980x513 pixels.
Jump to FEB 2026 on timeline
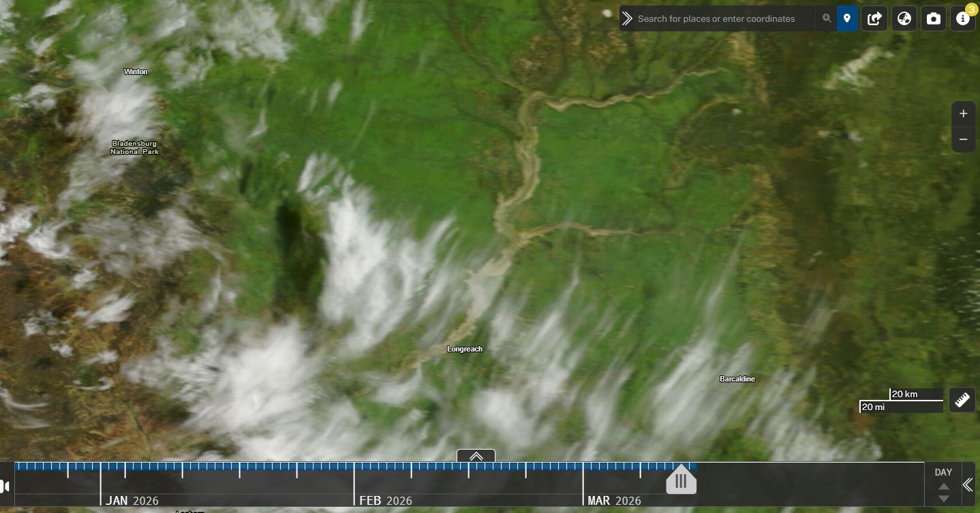[x=386, y=501]
